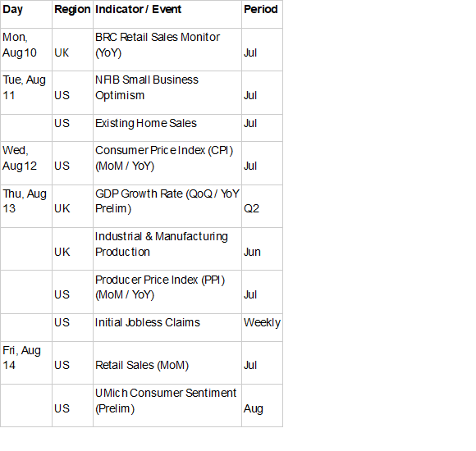Select the Q2 period cell
The height and width of the screenshot is (451, 476).
coord(263,207)
